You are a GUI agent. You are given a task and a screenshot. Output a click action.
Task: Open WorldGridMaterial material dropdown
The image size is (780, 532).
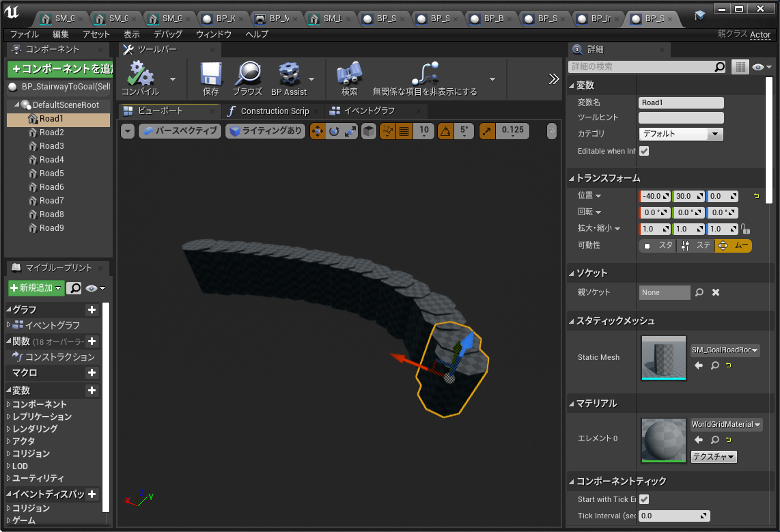[726, 425]
